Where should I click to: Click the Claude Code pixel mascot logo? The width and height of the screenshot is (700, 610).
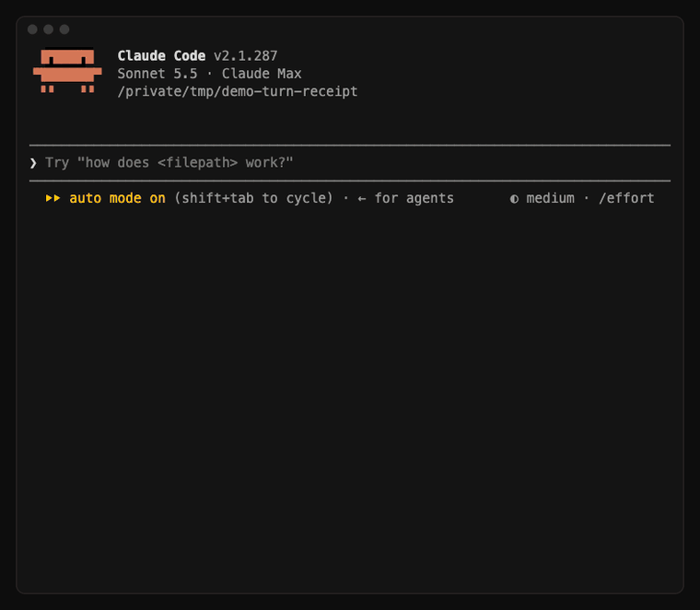click(67, 70)
